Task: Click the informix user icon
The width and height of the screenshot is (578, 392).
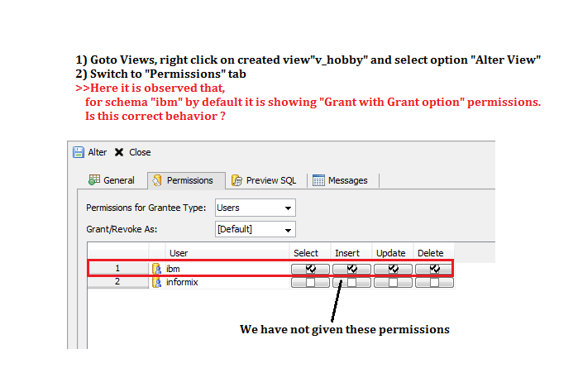Action: tap(156, 282)
